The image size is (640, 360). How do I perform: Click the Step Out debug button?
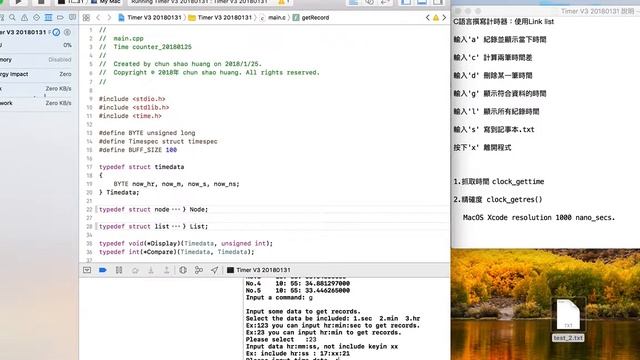[167, 270]
